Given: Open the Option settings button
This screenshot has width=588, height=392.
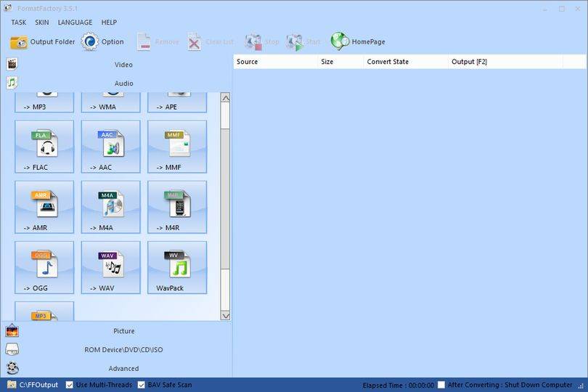Looking at the screenshot, I should click(102, 41).
